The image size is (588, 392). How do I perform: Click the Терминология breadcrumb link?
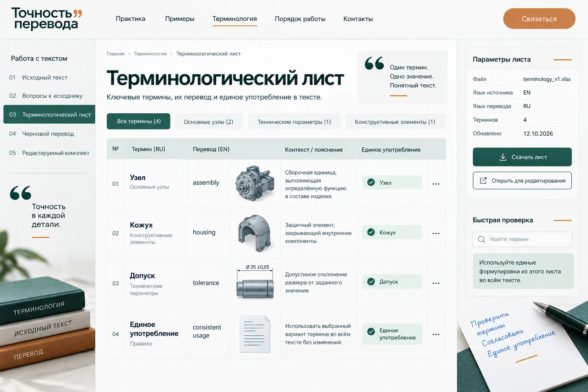click(x=150, y=54)
